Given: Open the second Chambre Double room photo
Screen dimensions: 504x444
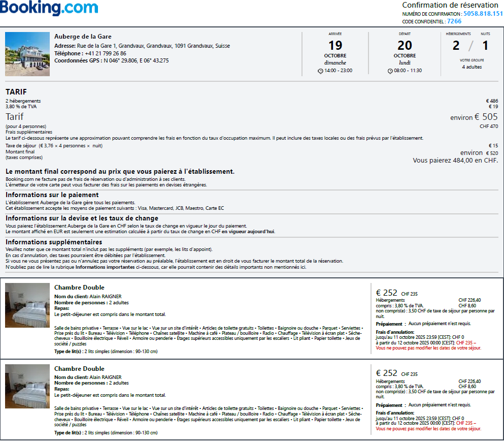Looking at the screenshot, I should tap(27, 386).
